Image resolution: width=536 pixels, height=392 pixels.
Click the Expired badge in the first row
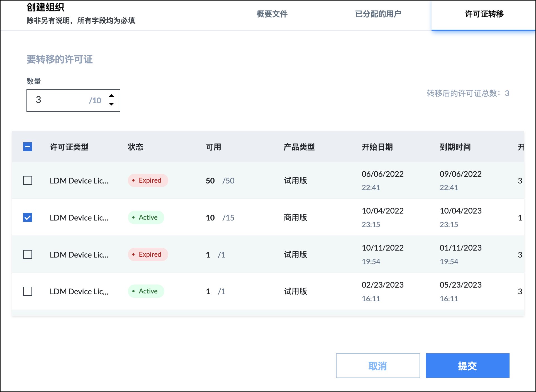148,180
